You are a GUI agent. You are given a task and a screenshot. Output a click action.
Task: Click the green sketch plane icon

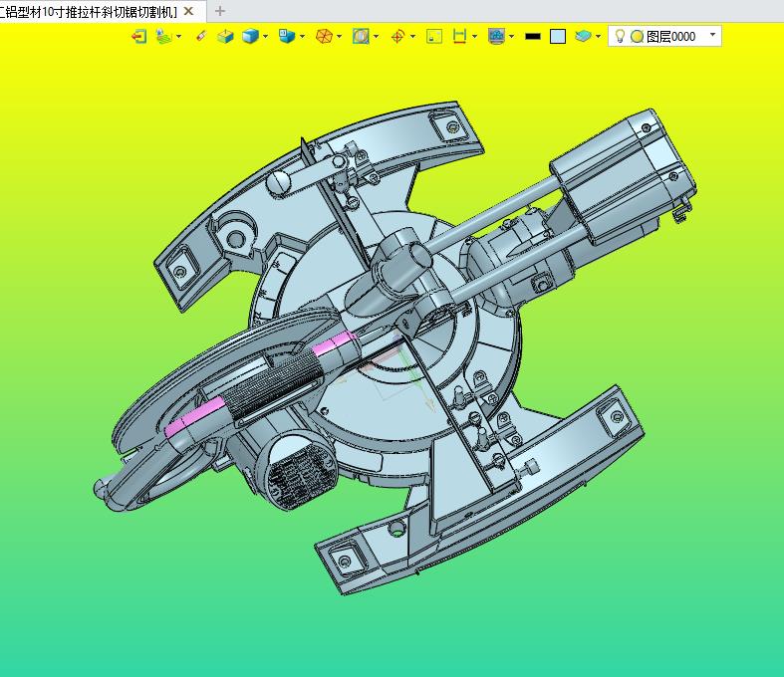[164, 37]
